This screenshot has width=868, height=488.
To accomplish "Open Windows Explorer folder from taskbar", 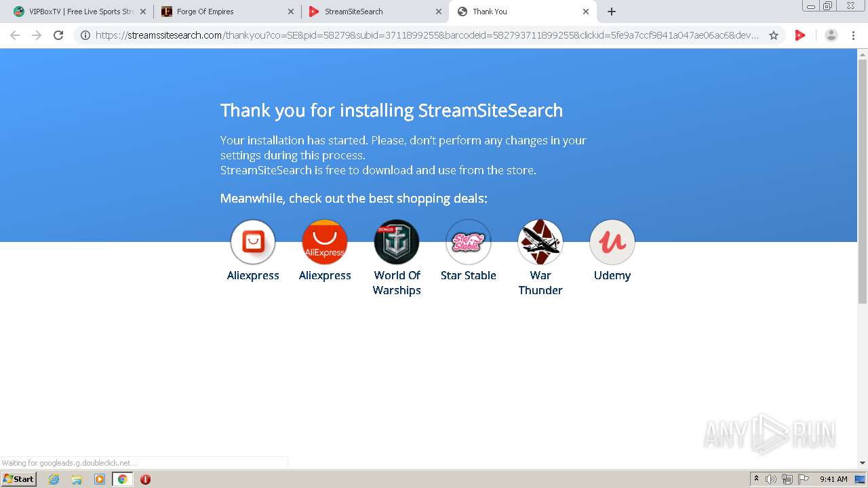I will click(x=77, y=479).
